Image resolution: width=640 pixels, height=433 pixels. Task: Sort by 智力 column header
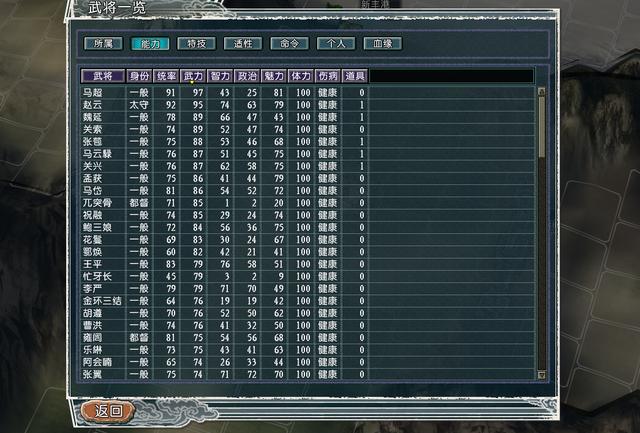(x=220, y=76)
